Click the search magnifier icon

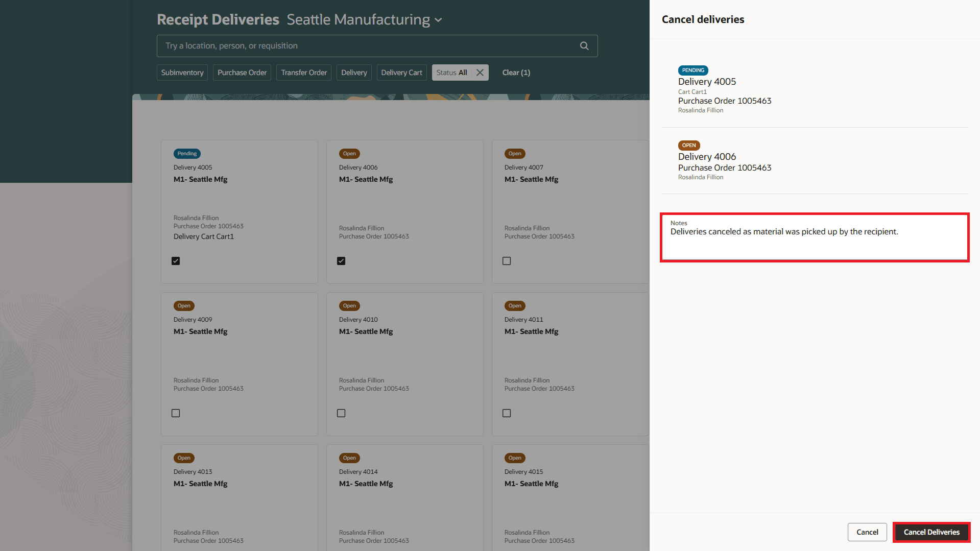point(584,46)
